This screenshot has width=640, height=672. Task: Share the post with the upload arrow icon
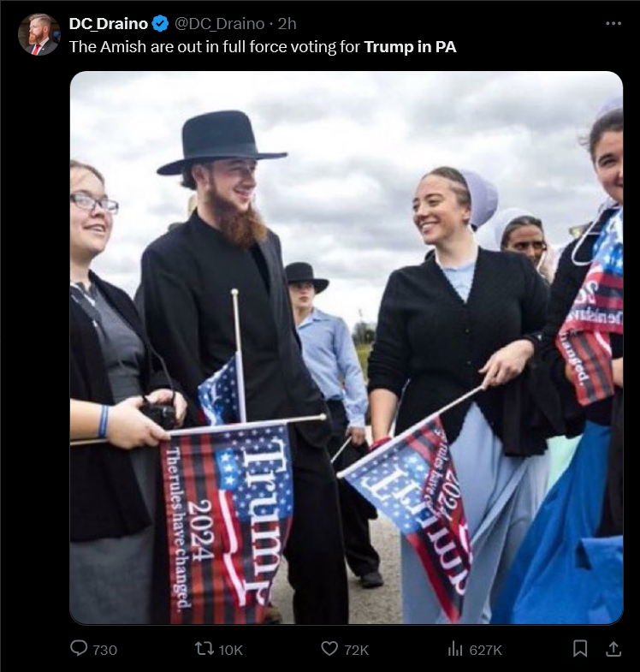[613, 648]
